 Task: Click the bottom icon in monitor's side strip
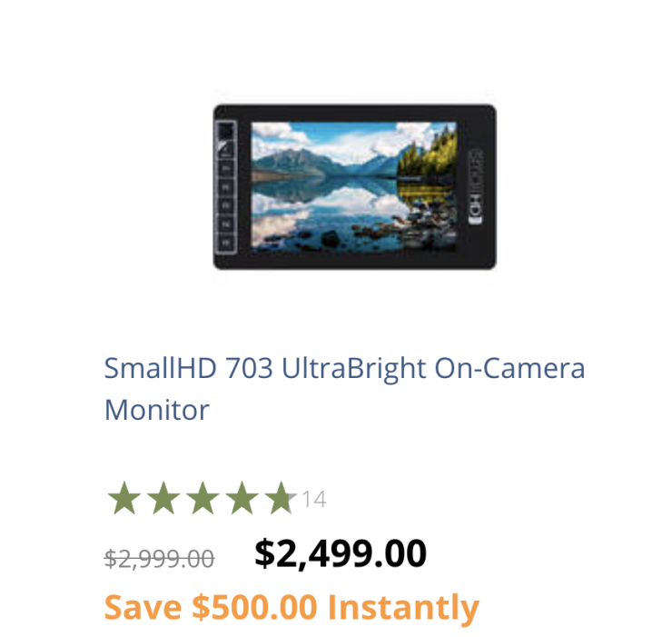coord(226,243)
